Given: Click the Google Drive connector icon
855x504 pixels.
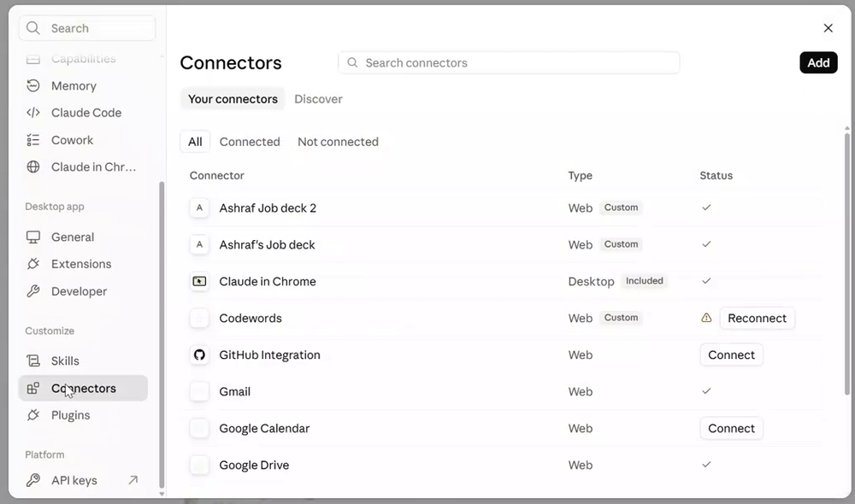Looking at the screenshot, I should click(199, 465).
